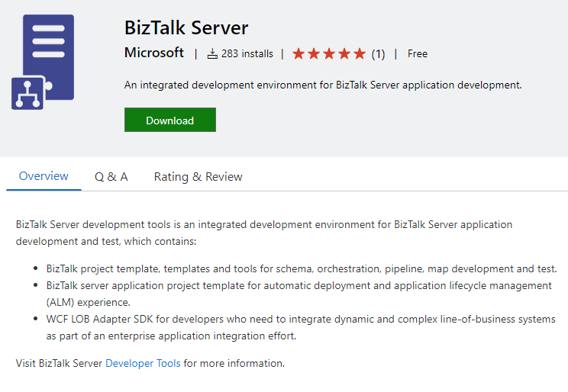
Task: Click the first rating star
Action: [x=299, y=54]
